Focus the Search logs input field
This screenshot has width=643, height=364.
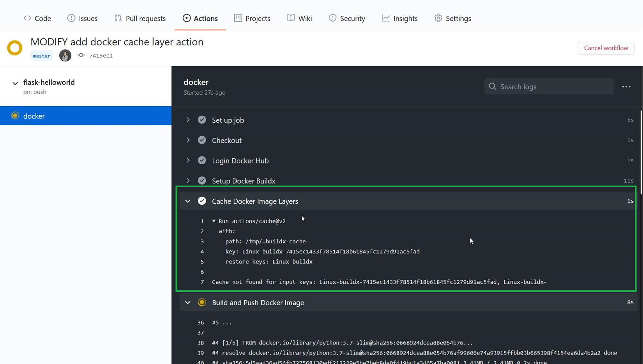[x=553, y=86]
